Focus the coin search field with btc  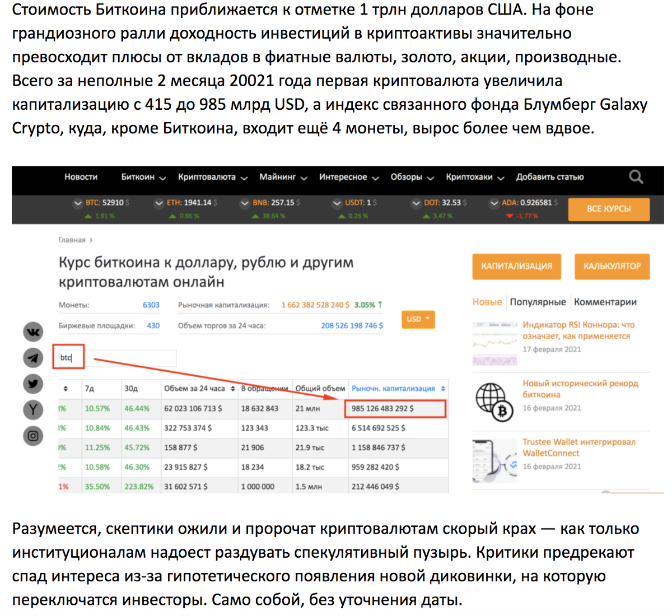[x=117, y=358]
